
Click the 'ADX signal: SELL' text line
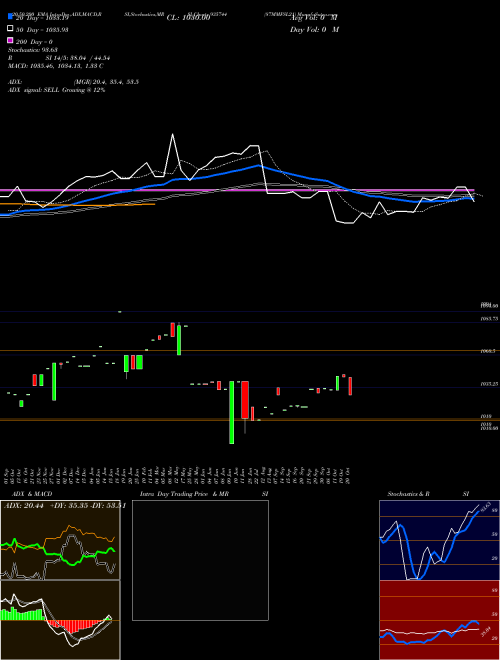click(56, 90)
